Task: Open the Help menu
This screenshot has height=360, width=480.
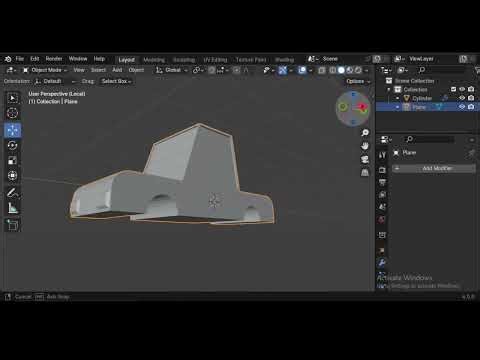Action: 99,59
